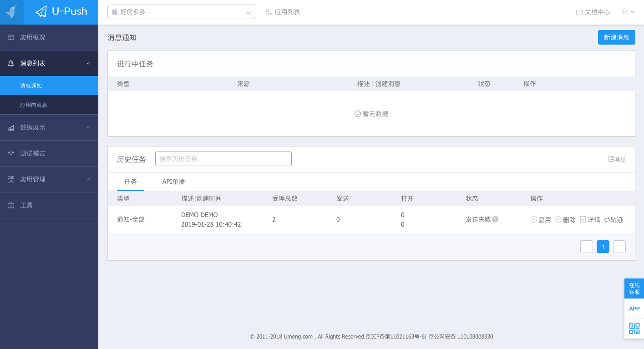Click the previous page arrow button

point(587,247)
